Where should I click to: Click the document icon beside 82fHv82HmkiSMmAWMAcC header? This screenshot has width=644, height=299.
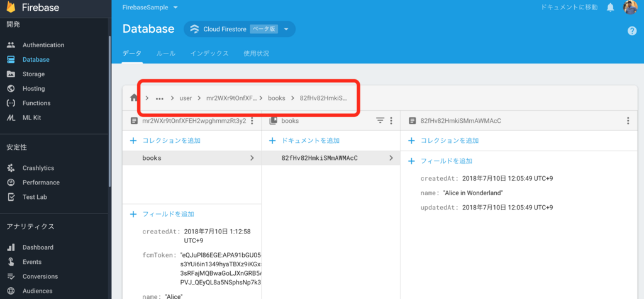[x=412, y=121]
